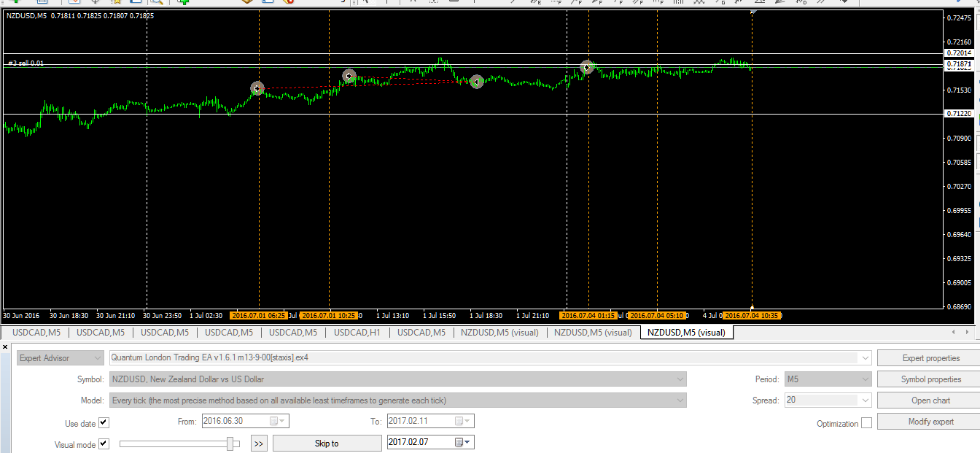The image size is (980, 453).
Task: Click the visual mode speed slider handle
Action: click(230, 444)
